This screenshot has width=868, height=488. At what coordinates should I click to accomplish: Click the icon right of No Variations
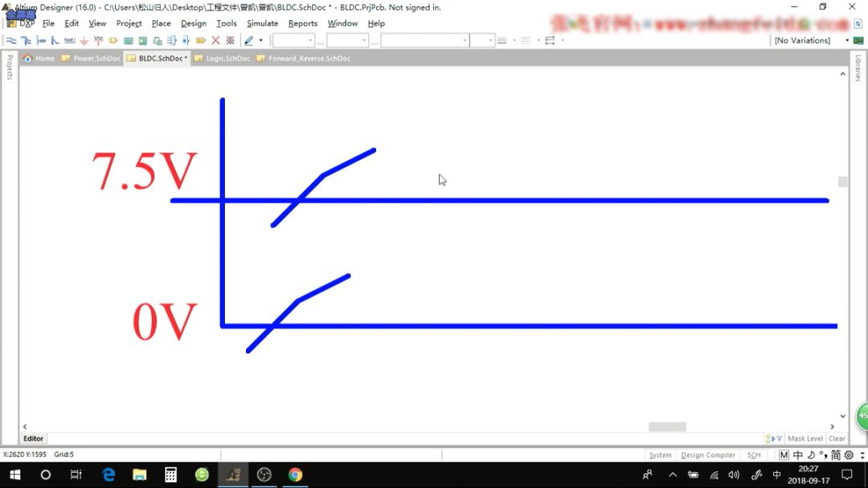[858, 40]
